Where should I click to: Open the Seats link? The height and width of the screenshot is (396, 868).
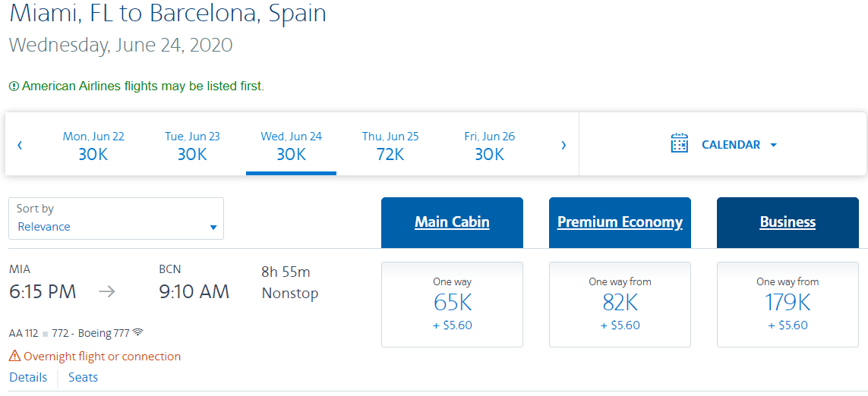[83, 377]
